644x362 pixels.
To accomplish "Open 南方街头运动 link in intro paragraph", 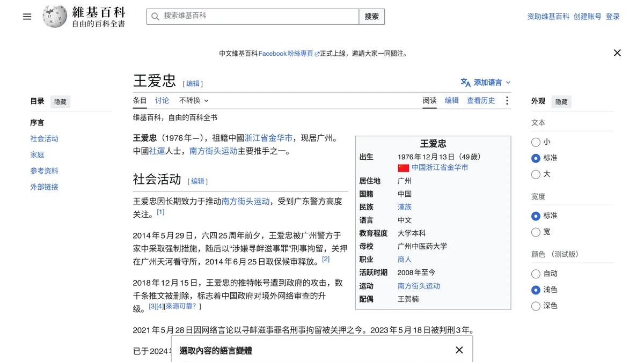I will [214, 151].
